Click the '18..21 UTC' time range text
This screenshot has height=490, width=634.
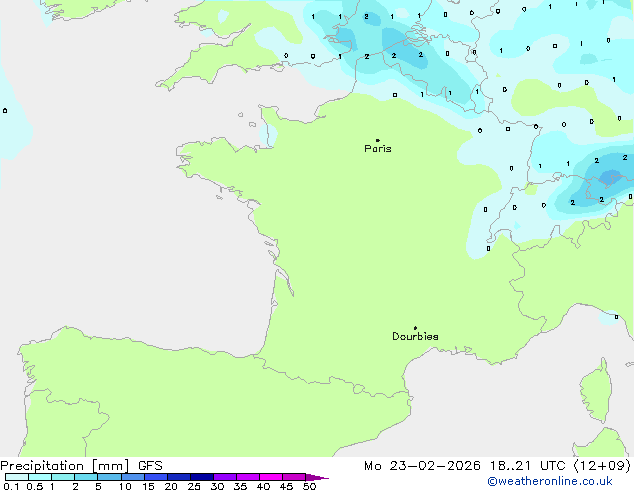click(x=530, y=466)
